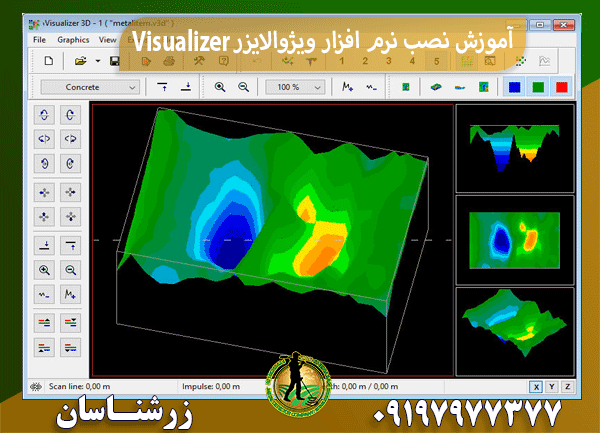Select view preset 4 in the toolbar
Image resolution: width=600 pixels, height=433 pixels.
tap(412, 61)
